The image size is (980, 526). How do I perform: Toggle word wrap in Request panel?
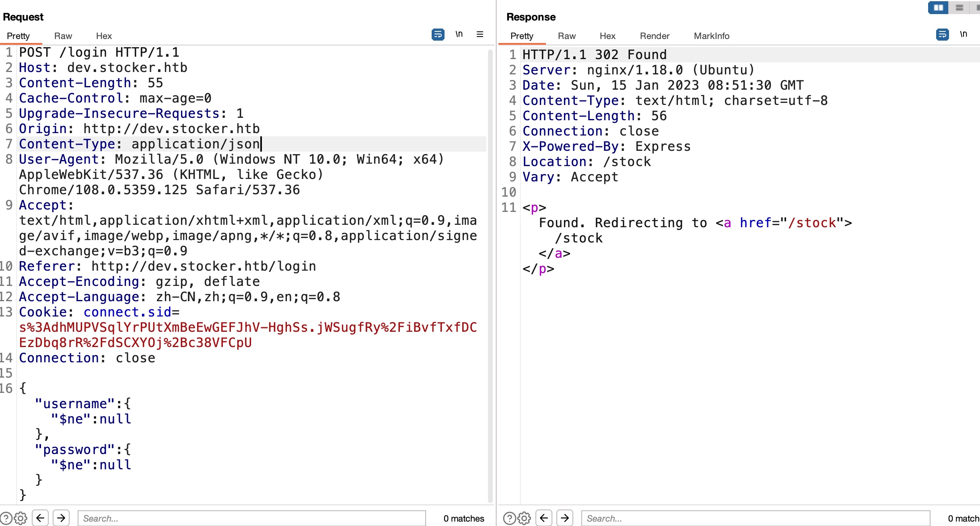pyautogui.click(x=438, y=35)
